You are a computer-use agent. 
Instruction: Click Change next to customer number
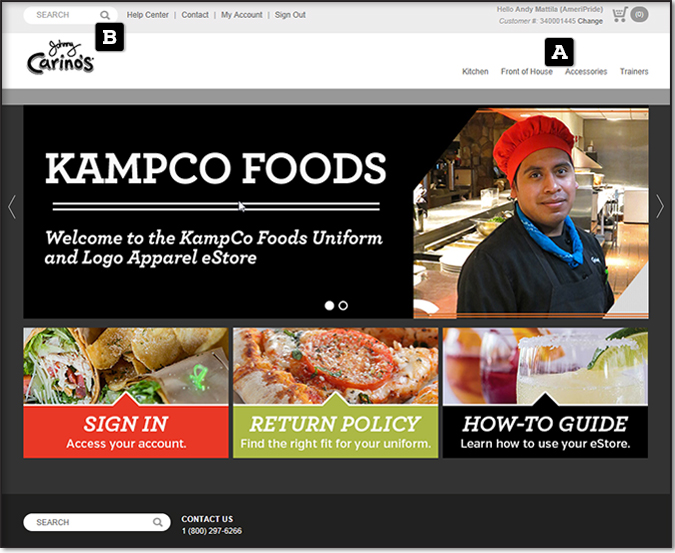pyautogui.click(x=590, y=21)
